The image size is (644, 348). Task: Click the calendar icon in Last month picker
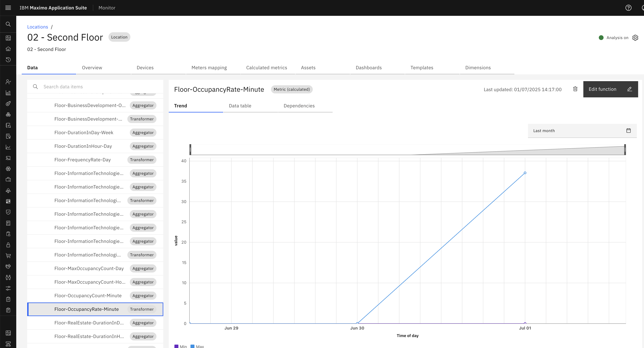pyautogui.click(x=629, y=131)
